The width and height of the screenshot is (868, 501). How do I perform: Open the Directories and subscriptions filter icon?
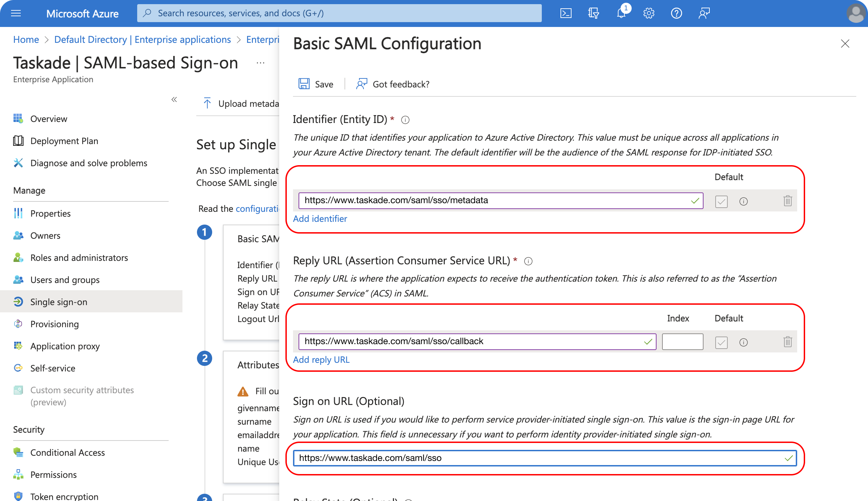click(593, 13)
